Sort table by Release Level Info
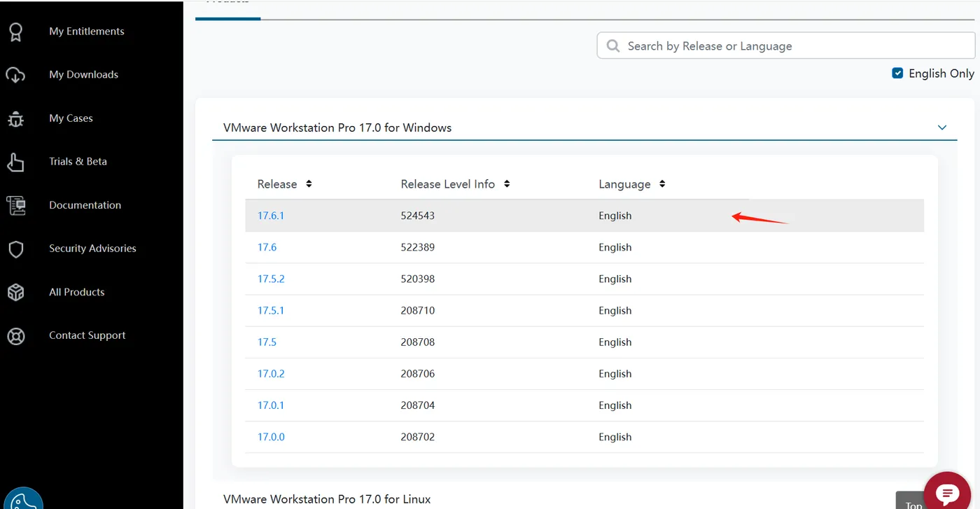This screenshot has height=509, width=980. pyautogui.click(x=507, y=184)
